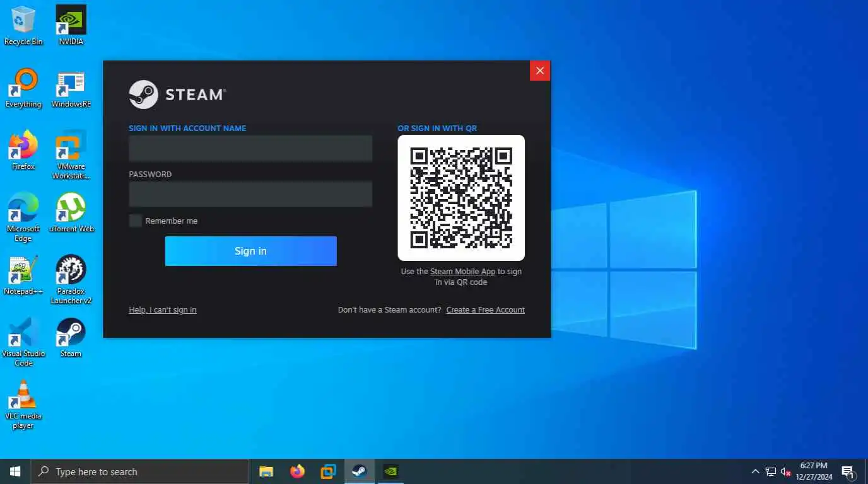This screenshot has width=868, height=484.
Task: Select the VLC media player shortcut
Action: 23,405
